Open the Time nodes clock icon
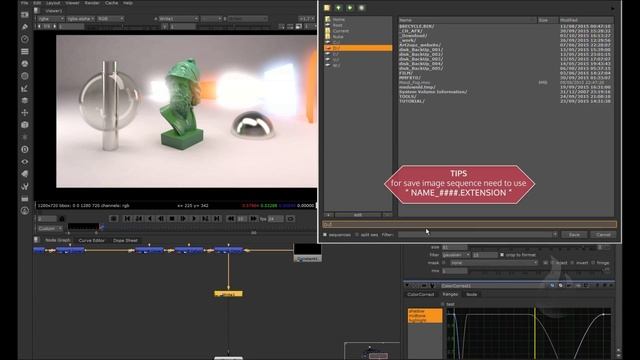Viewport: 640px width, 360px height. point(24,39)
